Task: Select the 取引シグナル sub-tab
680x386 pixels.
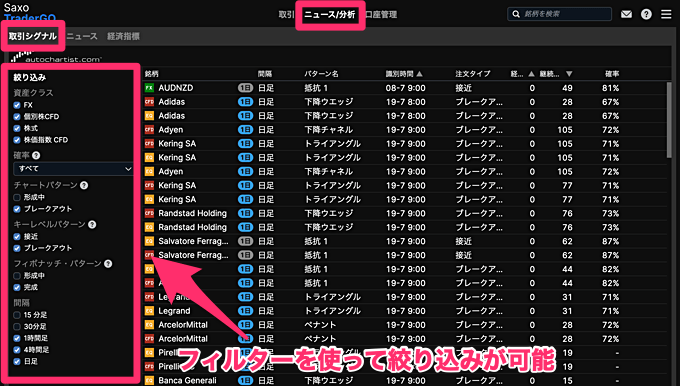Action: (x=33, y=36)
